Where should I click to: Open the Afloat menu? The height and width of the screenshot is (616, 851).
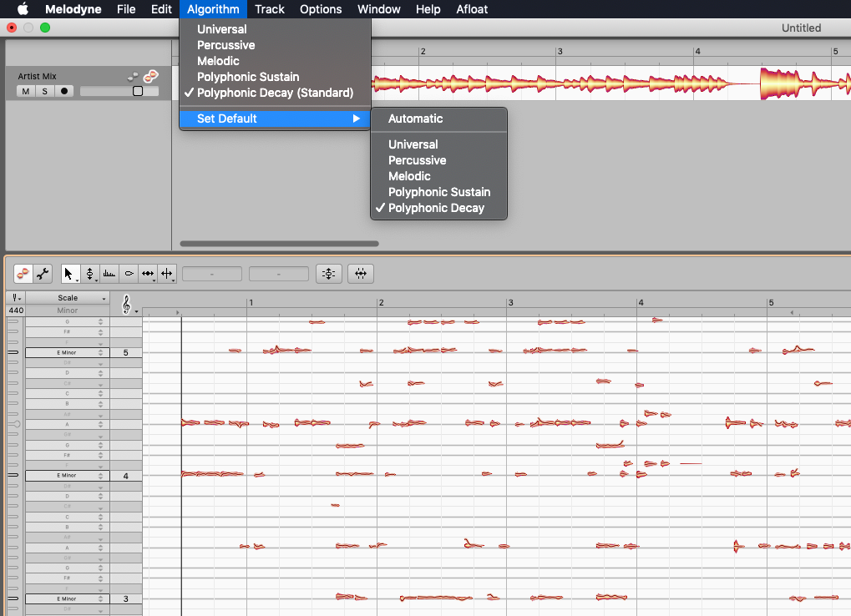pyautogui.click(x=472, y=9)
